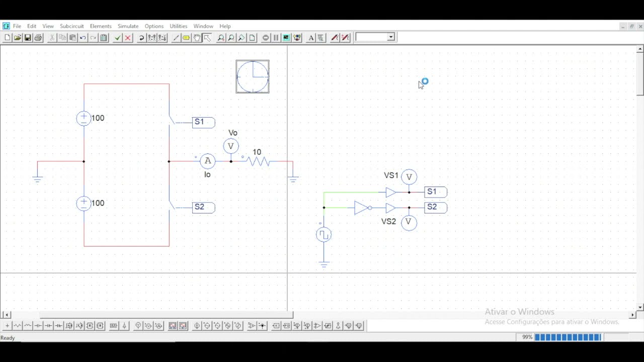Select the Io ammeter in the circuit
Viewport: 644px width, 362px height.
207,161
